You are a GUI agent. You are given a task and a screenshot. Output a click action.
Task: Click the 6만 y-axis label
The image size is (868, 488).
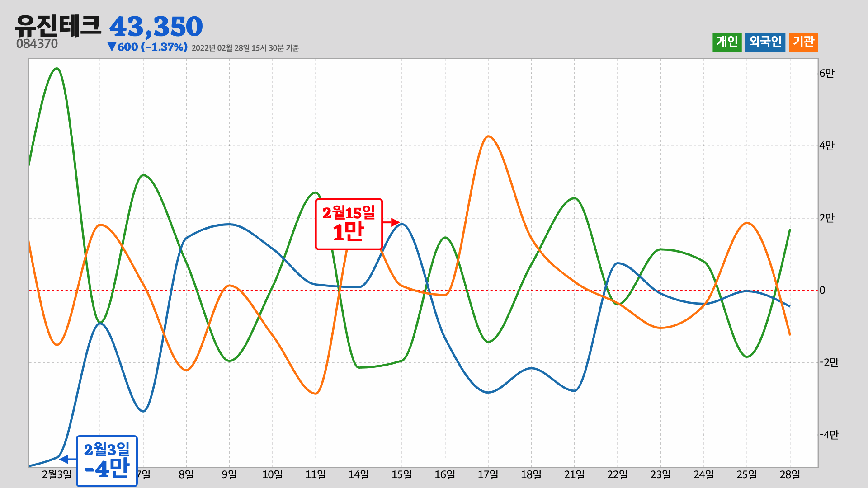coord(827,73)
